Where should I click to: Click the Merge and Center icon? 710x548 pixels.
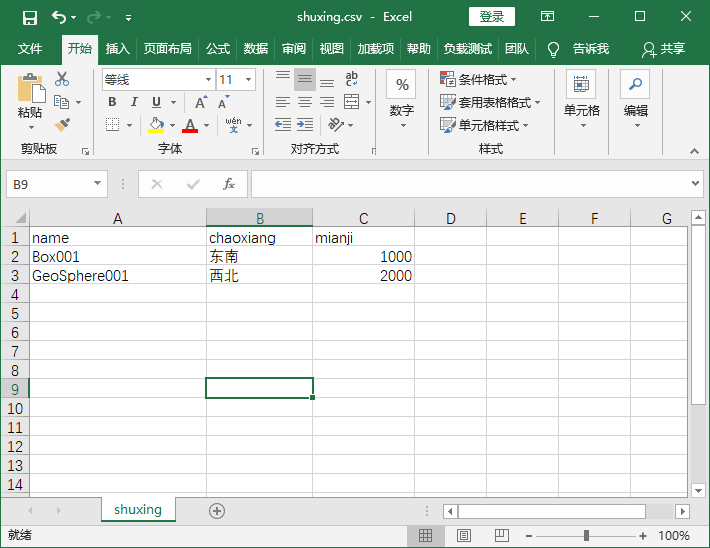pos(351,102)
